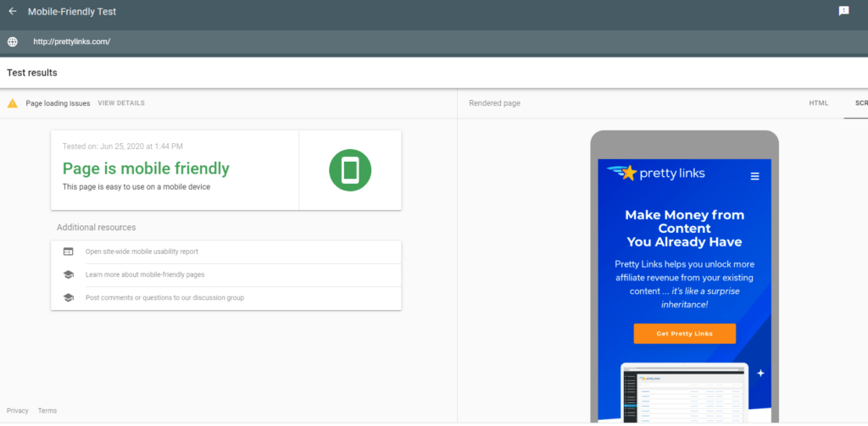868x426 pixels.
Task: Click the Privacy link in footer
Action: point(18,411)
